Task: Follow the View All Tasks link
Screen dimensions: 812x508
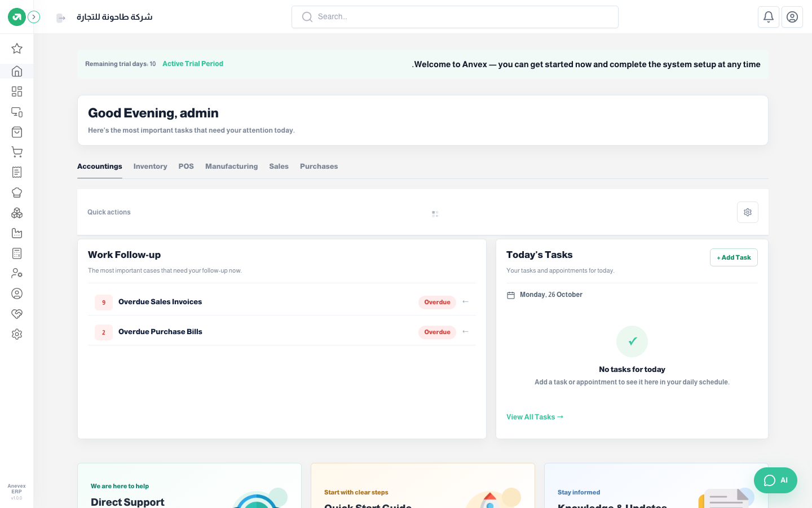Action: [x=535, y=417]
